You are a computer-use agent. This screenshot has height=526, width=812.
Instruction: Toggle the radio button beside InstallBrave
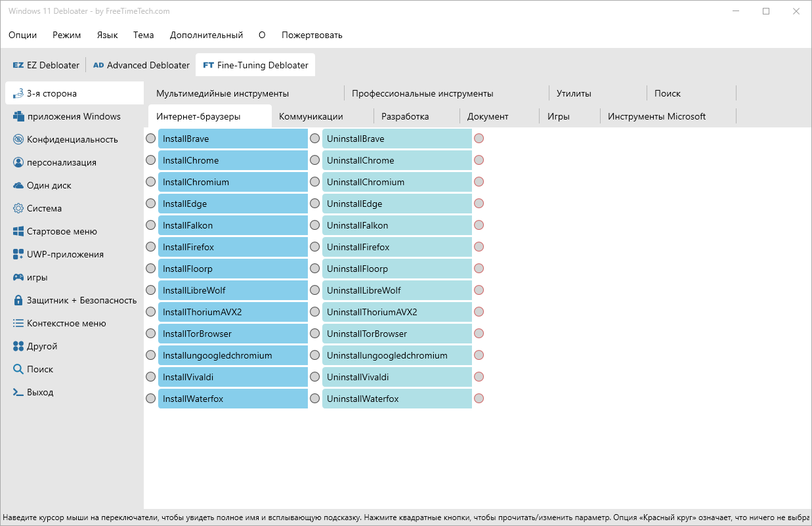151,139
